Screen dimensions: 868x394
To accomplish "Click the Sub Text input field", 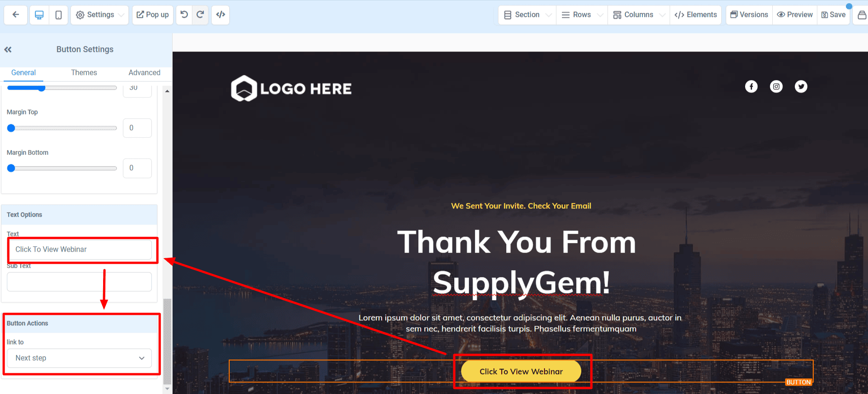I will (x=79, y=282).
